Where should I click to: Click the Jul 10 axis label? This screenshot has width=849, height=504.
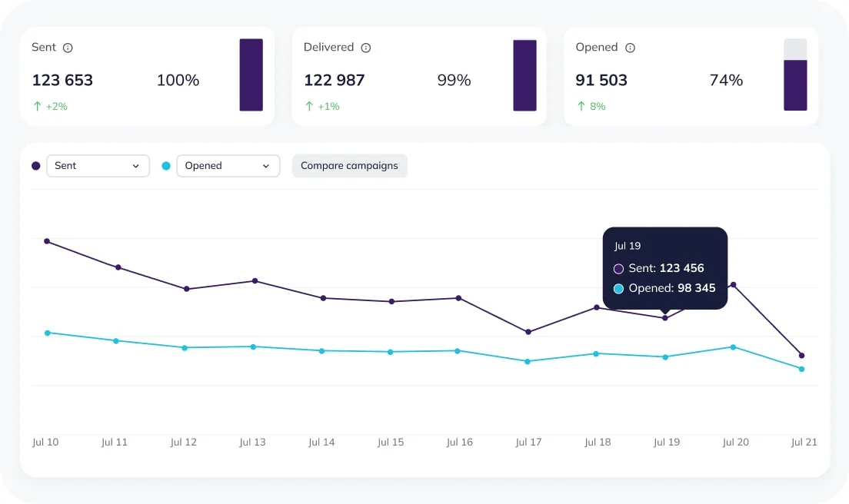click(45, 442)
